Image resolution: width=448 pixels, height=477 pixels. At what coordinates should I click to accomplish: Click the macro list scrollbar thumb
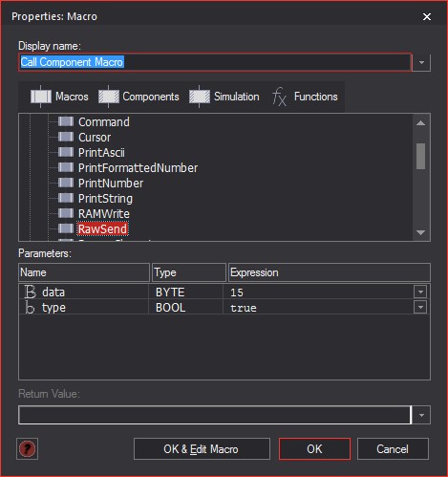(421, 156)
